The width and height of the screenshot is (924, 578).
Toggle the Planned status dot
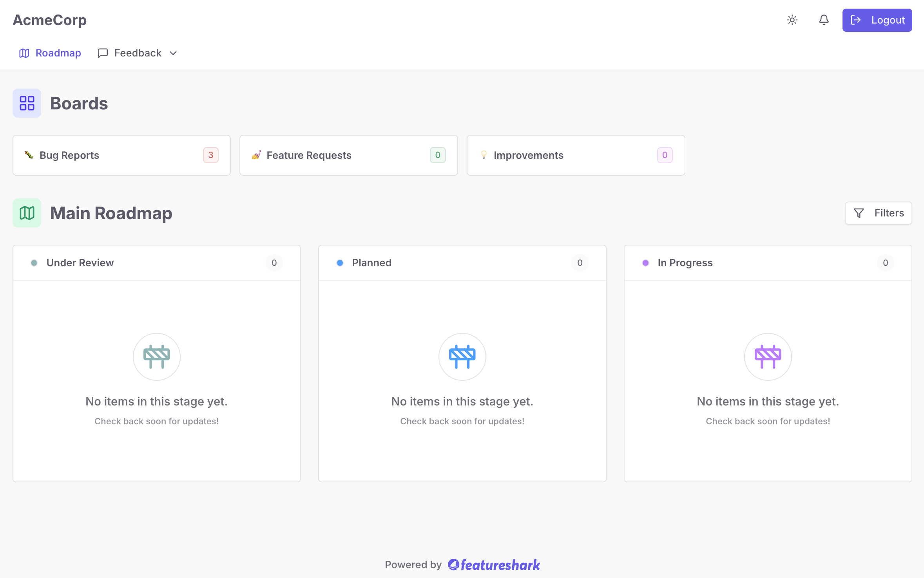tap(340, 263)
